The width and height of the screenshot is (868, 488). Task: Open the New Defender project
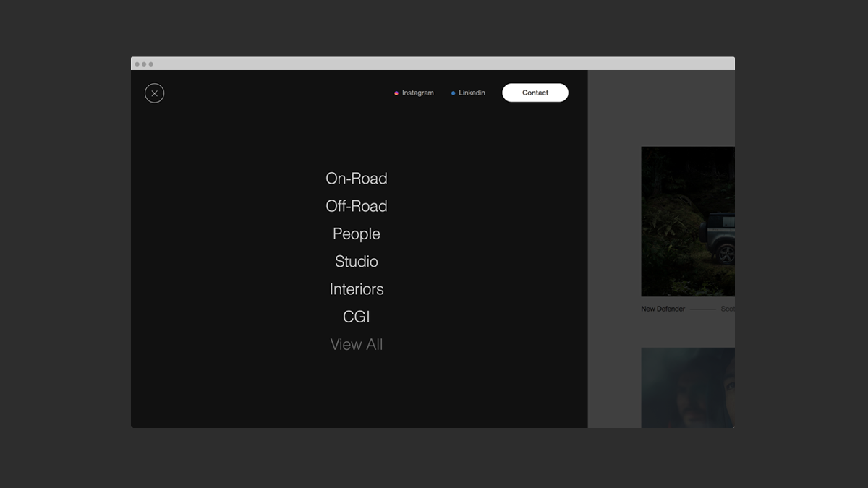[662, 309]
